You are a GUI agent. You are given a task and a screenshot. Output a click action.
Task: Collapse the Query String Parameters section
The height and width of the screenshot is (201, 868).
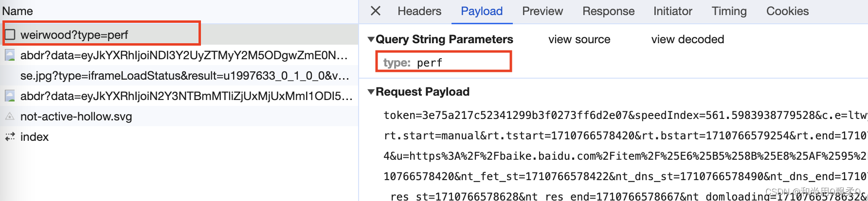pyautogui.click(x=371, y=39)
